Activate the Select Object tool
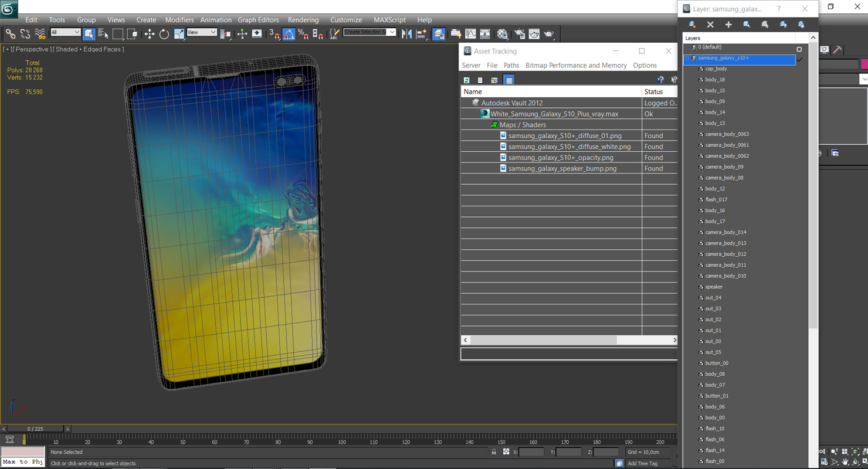This screenshot has height=469, width=868. click(x=89, y=34)
